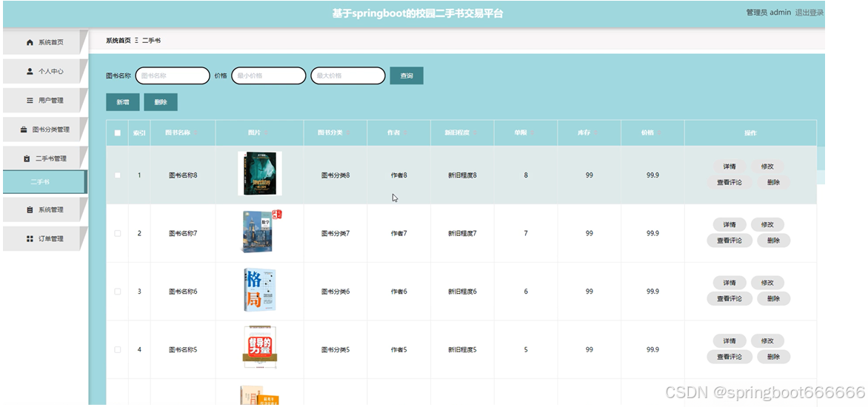Click the 管理员 admin label in header
Screen dimensions: 868x407
(768, 13)
